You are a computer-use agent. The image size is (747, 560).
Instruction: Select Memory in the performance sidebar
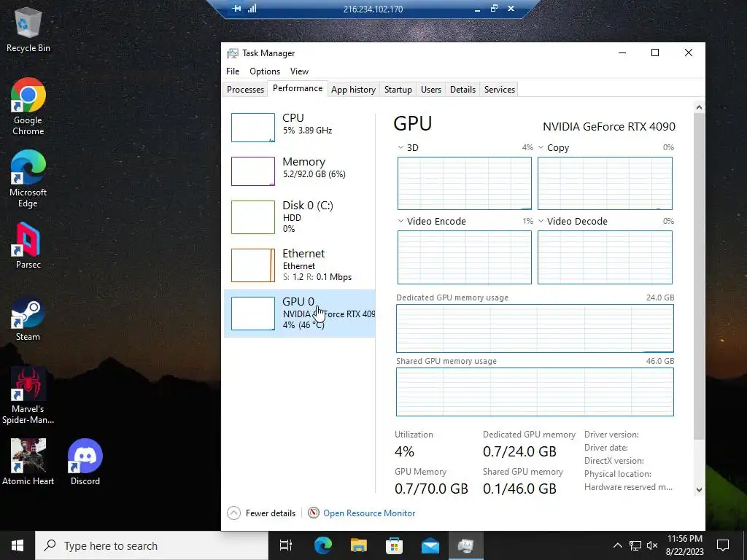300,171
